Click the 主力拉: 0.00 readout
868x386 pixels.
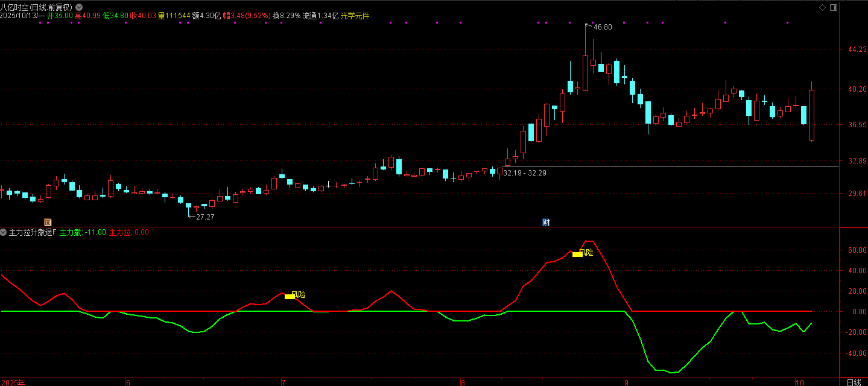(x=129, y=232)
